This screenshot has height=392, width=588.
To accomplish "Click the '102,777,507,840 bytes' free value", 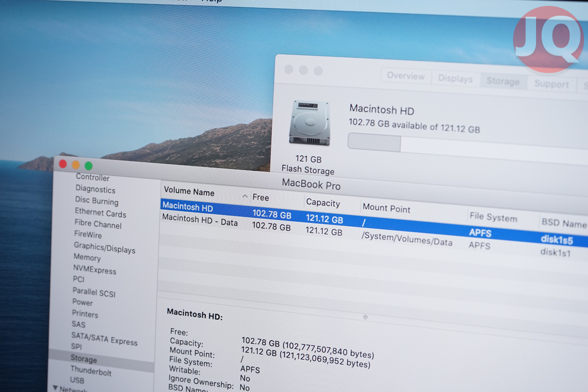I will pos(328,351).
